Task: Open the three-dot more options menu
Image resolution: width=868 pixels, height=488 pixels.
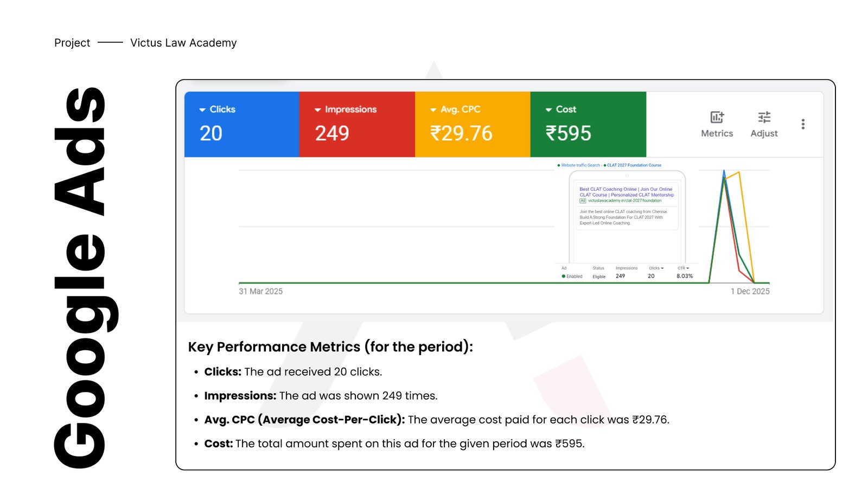Action: click(x=803, y=124)
